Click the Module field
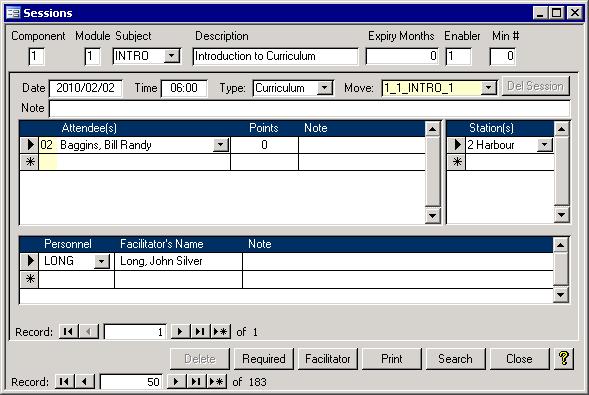Viewport: 589px width, 395px height. (x=92, y=56)
